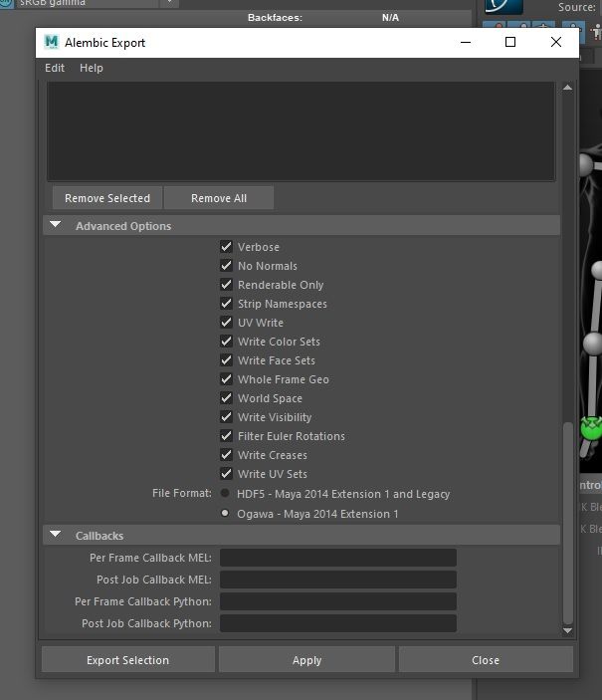Uncheck Write UV Sets option
This screenshot has height=700, width=602.
coord(226,474)
